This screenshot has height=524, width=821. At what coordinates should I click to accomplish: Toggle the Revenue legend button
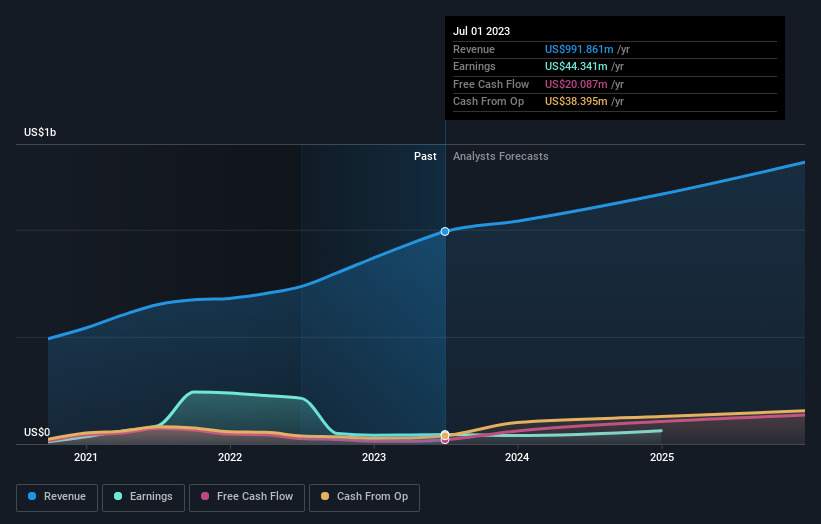(x=57, y=497)
